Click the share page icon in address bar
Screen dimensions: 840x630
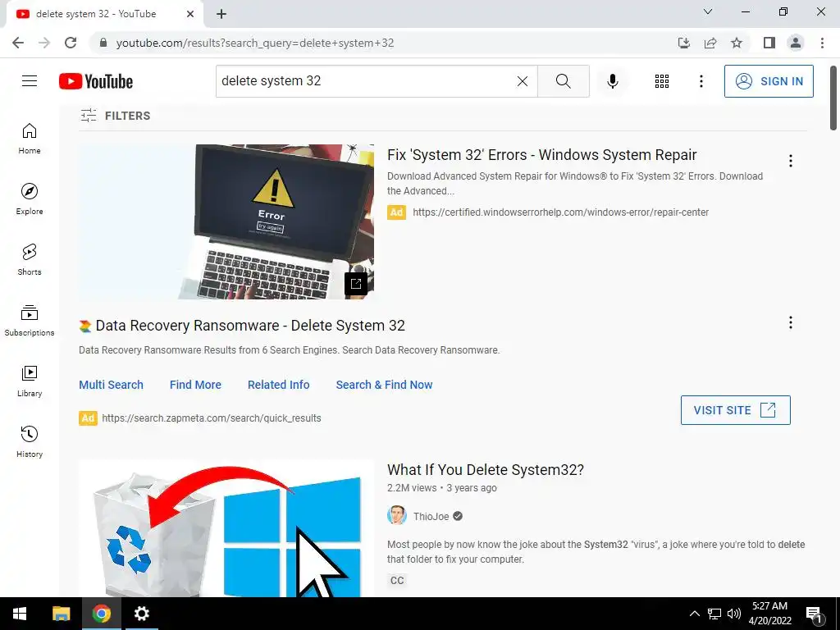click(x=710, y=43)
